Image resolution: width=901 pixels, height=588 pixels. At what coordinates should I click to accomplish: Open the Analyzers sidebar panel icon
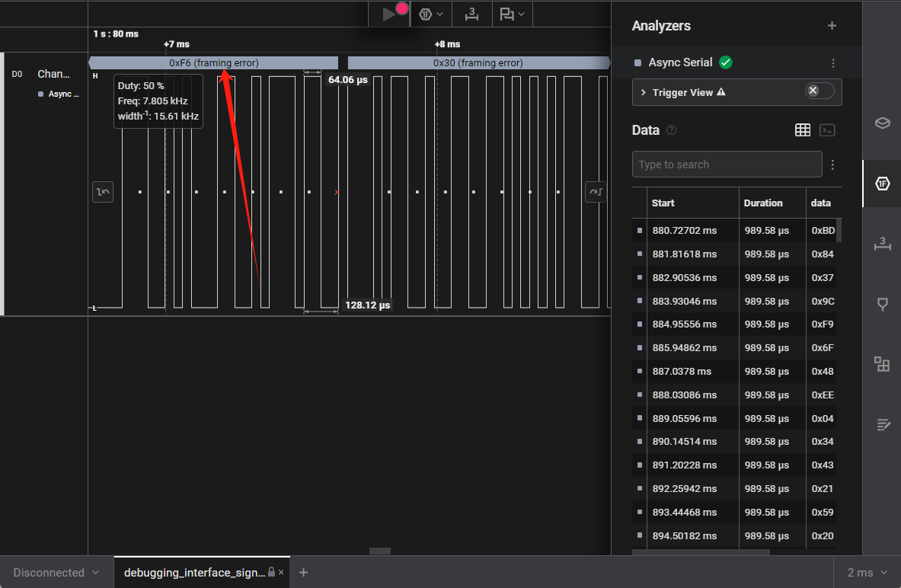coord(882,184)
